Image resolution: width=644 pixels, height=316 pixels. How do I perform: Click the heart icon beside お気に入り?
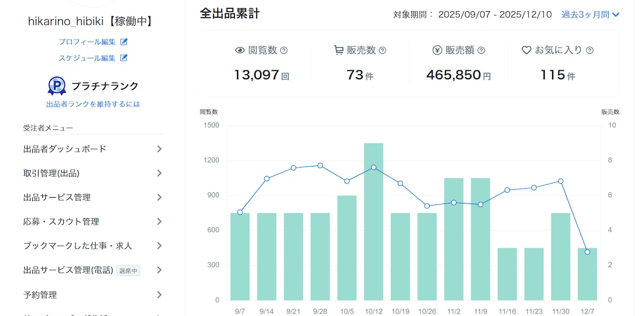pos(526,50)
